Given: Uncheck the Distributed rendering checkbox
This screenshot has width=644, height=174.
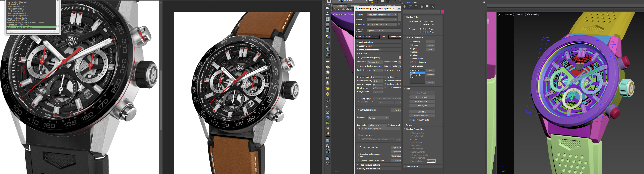Looking at the screenshot, I should (358, 110).
